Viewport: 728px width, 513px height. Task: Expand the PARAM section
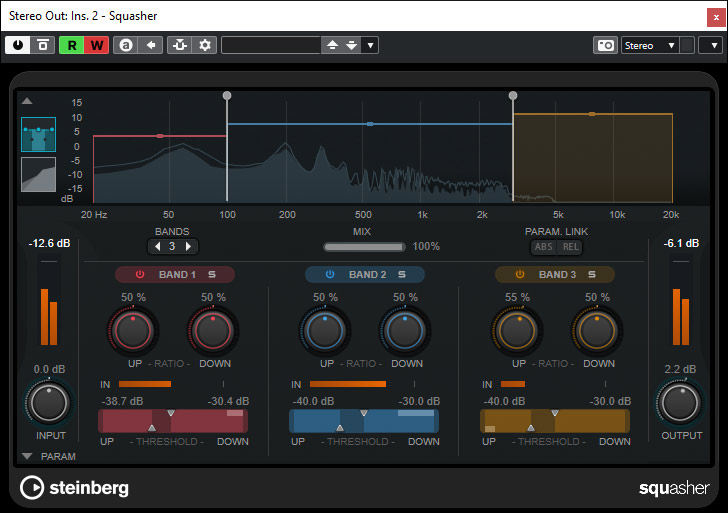[x=27, y=456]
